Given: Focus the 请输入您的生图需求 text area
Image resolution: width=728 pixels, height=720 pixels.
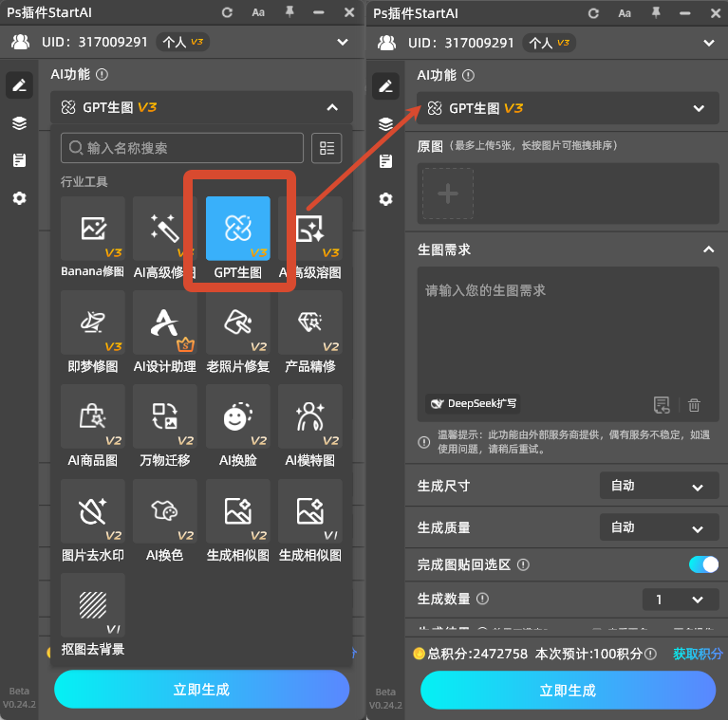Looking at the screenshot, I should point(569,344).
